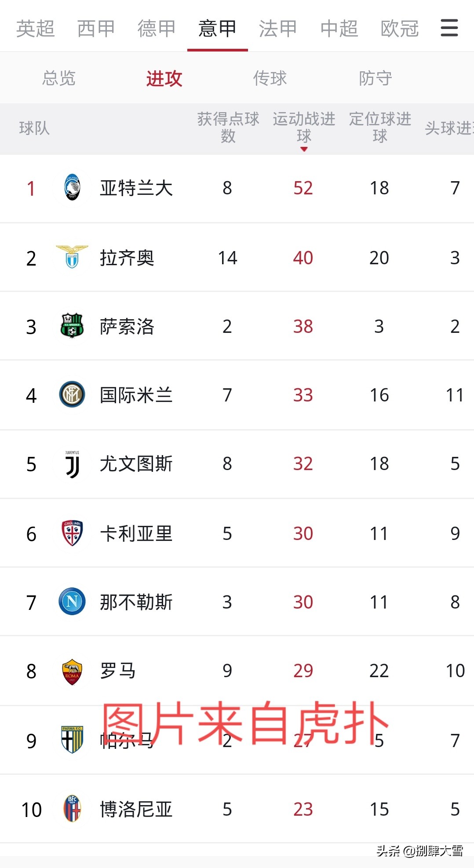
Task: Sort by 运动战进球 column arrow
Action: point(304,150)
